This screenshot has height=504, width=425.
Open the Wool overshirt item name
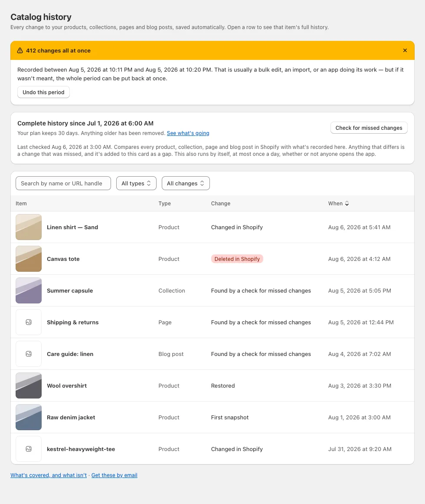[67, 386]
